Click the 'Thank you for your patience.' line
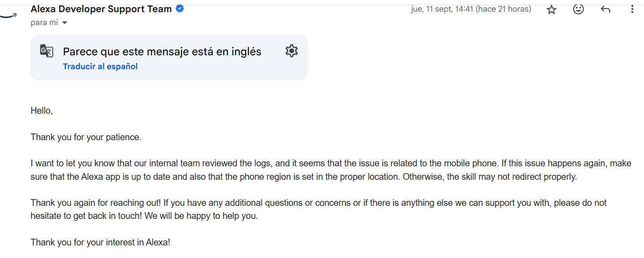This screenshot has height=258, width=644. (86, 137)
